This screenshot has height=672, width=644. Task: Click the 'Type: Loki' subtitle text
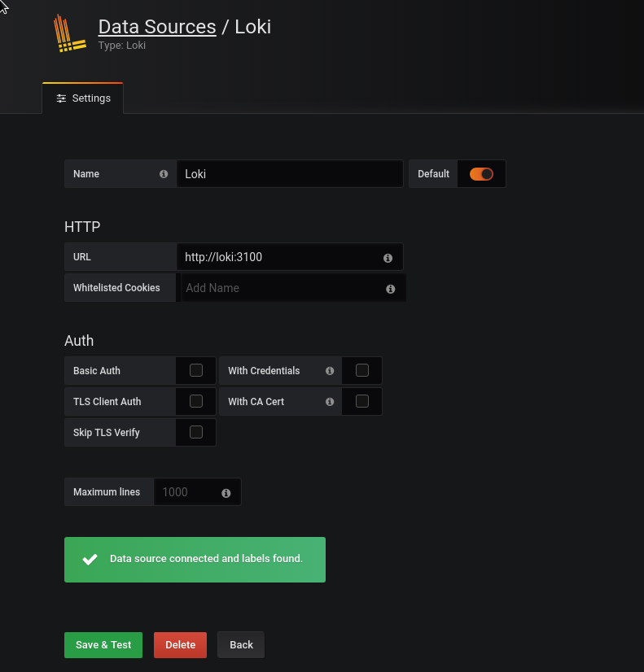click(122, 46)
